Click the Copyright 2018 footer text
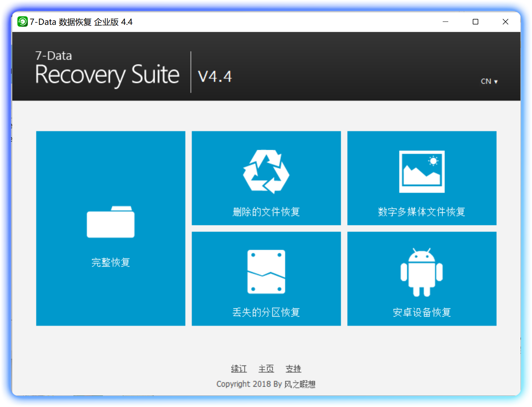Screen dimensions: 532x407 pos(266,384)
